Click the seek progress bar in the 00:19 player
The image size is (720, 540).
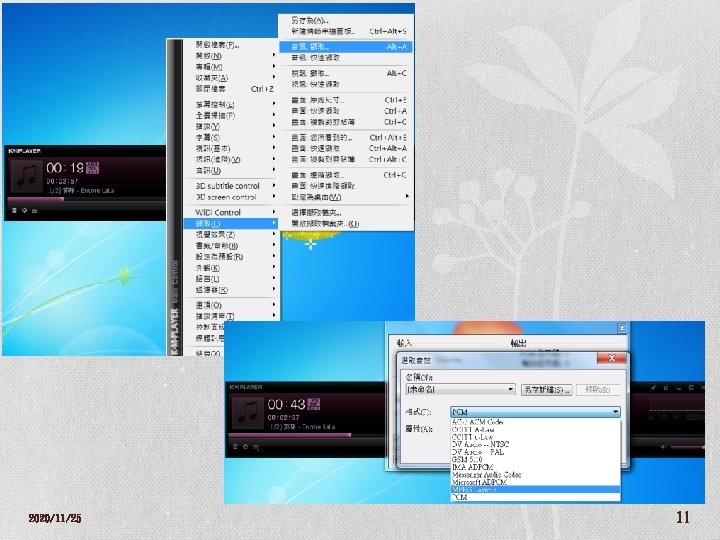point(86,199)
